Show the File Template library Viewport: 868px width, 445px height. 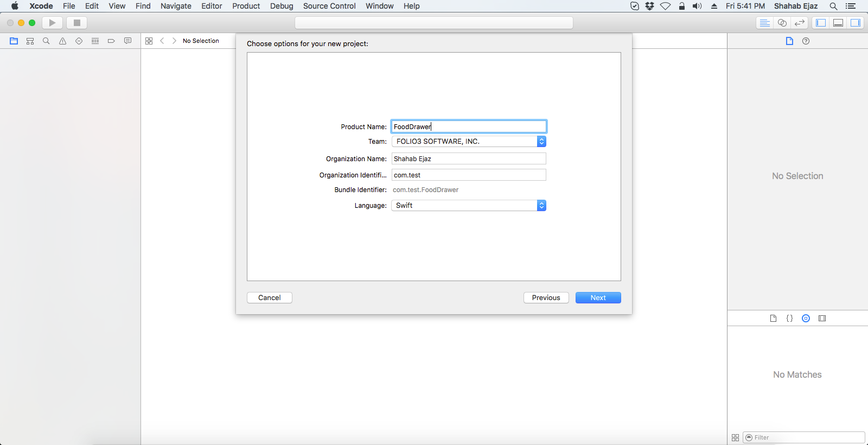[774, 319]
